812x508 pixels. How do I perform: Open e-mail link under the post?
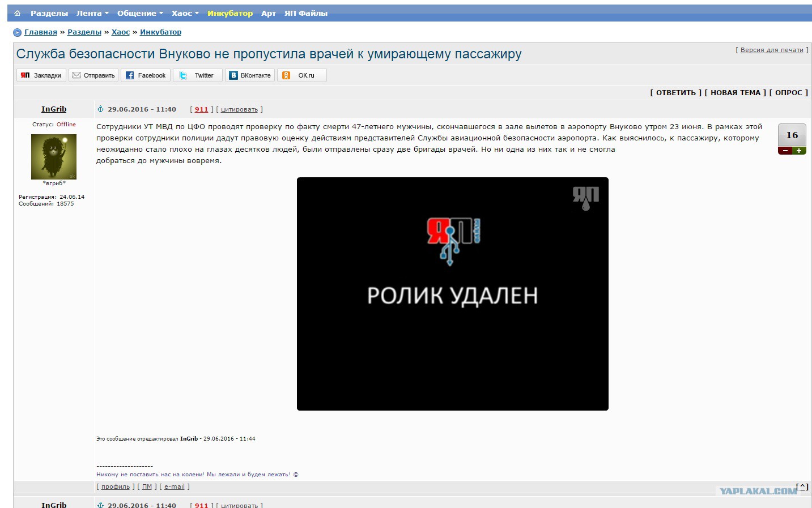(175, 486)
